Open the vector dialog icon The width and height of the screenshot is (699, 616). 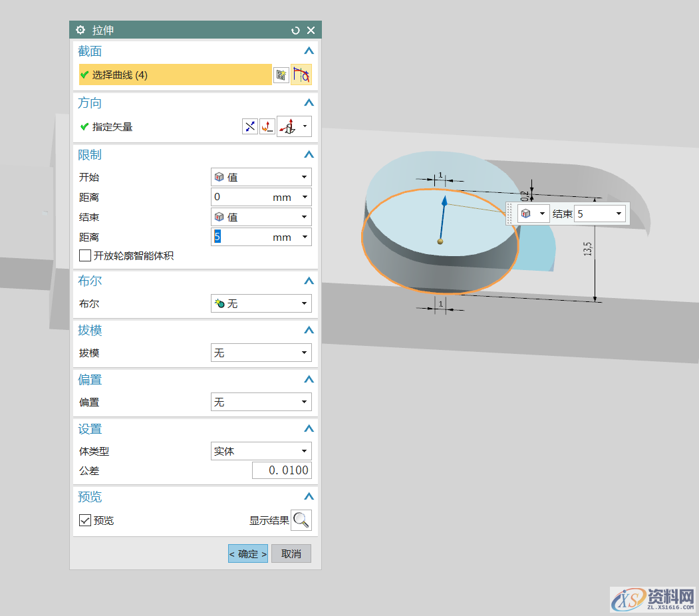[x=267, y=126]
